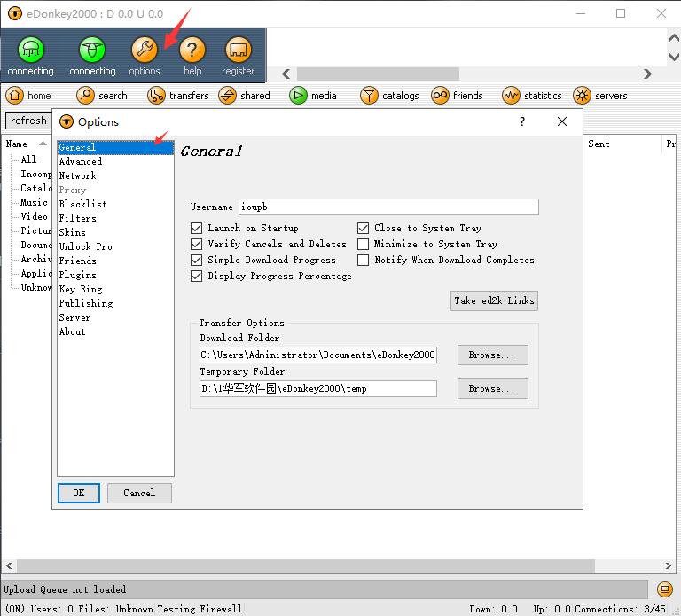Image resolution: width=681 pixels, height=616 pixels.
Task: Click top banner scroll up arrow
Action: [x=674, y=38]
